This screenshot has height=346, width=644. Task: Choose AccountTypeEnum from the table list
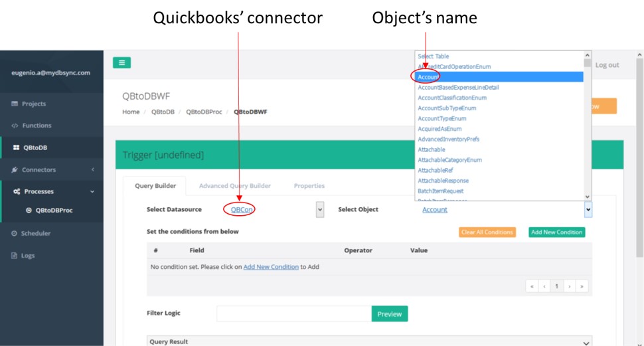(x=442, y=118)
